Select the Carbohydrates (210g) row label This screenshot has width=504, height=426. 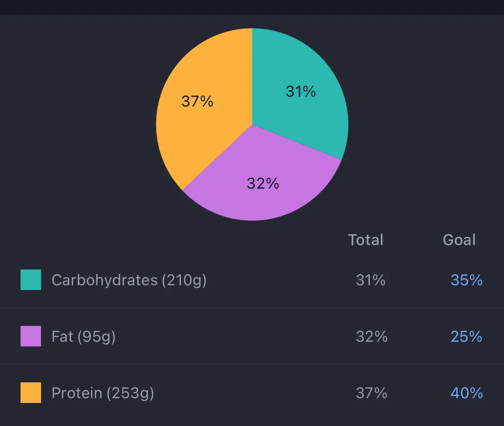pos(129,280)
